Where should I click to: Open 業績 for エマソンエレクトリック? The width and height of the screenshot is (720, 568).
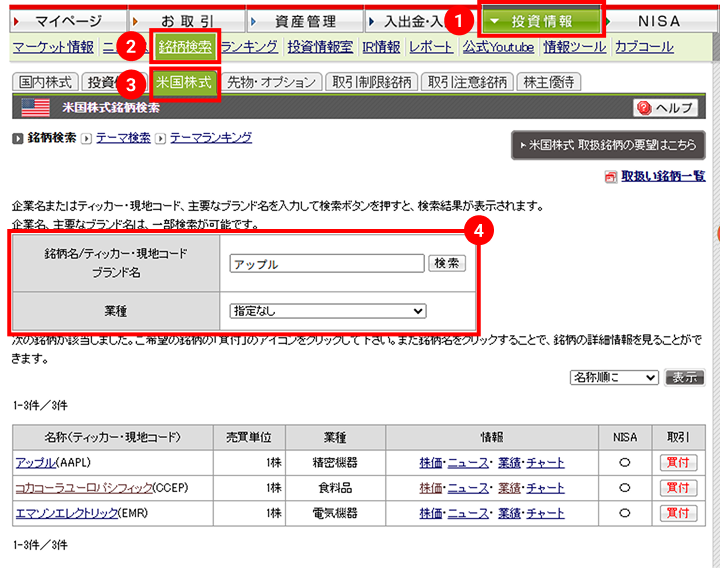pyautogui.click(x=509, y=513)
